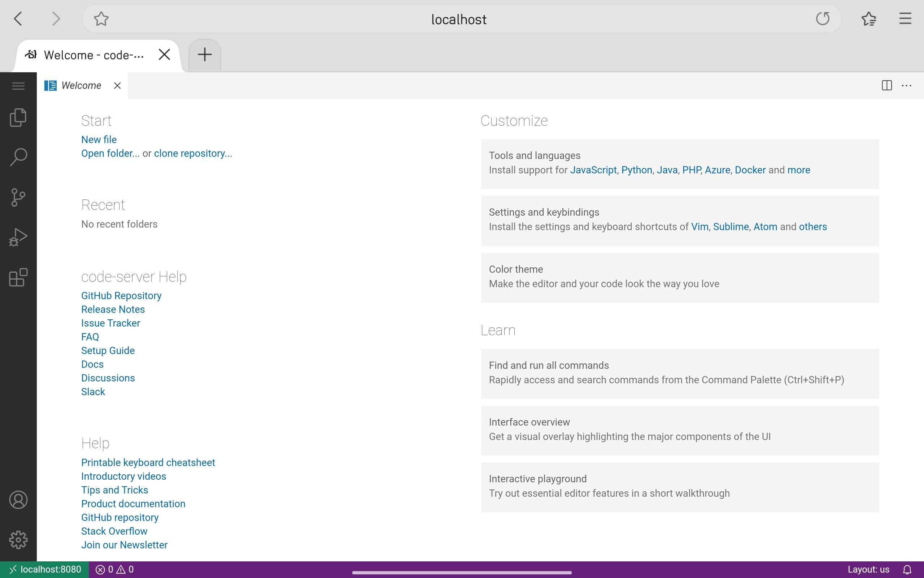Open the Source Control view icon
Viewport: 924px width, 578px height.
pos(18,197)
